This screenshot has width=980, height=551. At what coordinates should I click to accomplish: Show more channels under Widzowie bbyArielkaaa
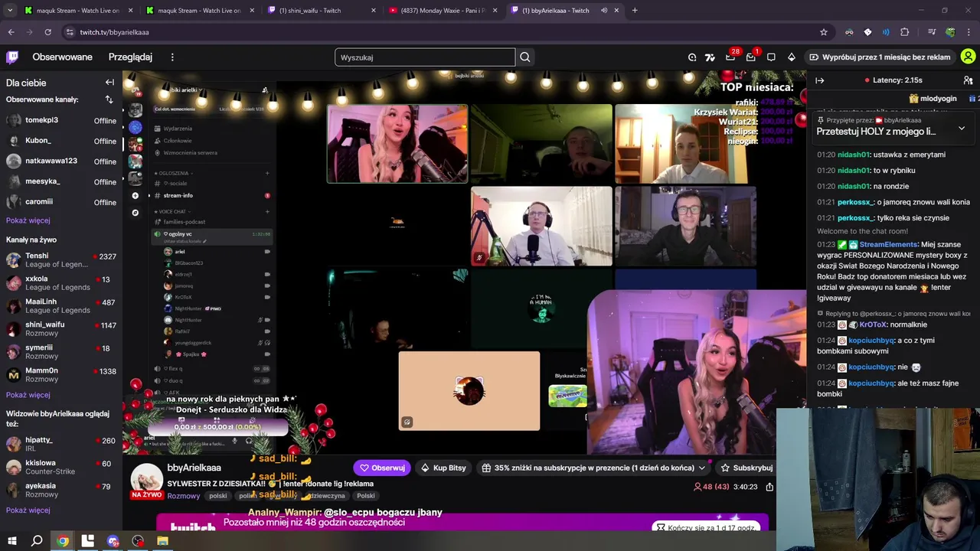(x=28, y=510)
